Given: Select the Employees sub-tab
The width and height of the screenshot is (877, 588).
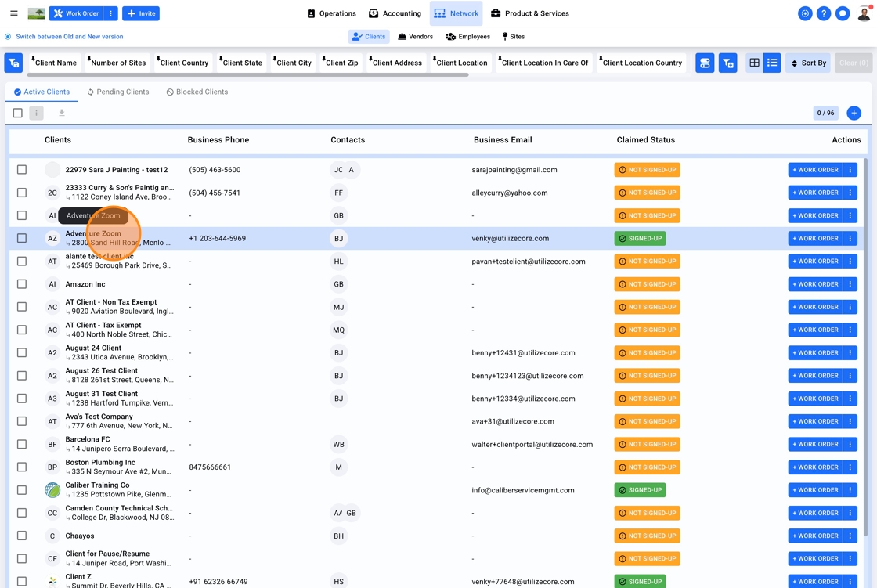Looking at the screenshot, I should pyautogui.click(x=467, y=36).
